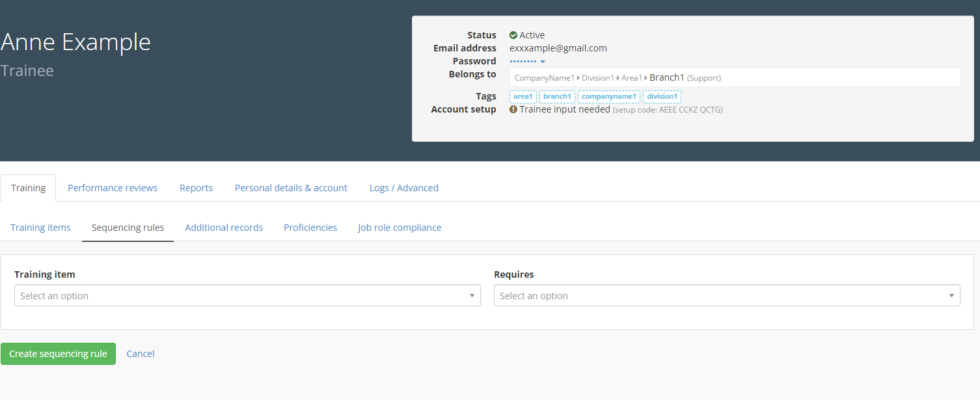Open the Belongs to branch selector field
The height and width of the screenshot is (400, 980).
pyautogui.click(x=735, y=77)
